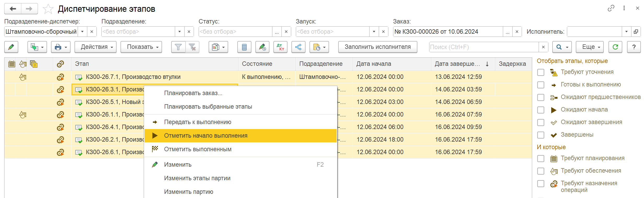
Task: Click the list document toolbar icon
Action: [244, 47]
